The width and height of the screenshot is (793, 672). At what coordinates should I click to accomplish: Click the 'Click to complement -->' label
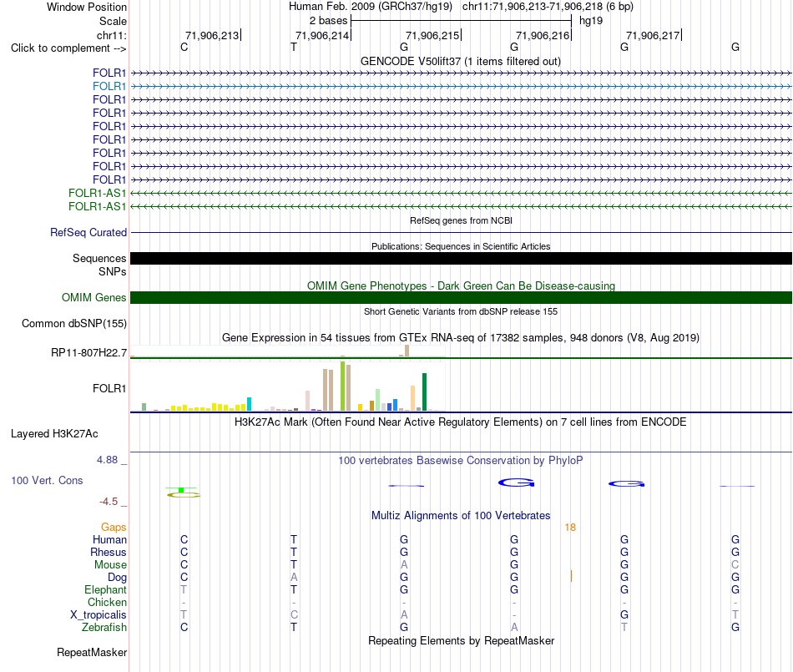(x=68, y=48)
